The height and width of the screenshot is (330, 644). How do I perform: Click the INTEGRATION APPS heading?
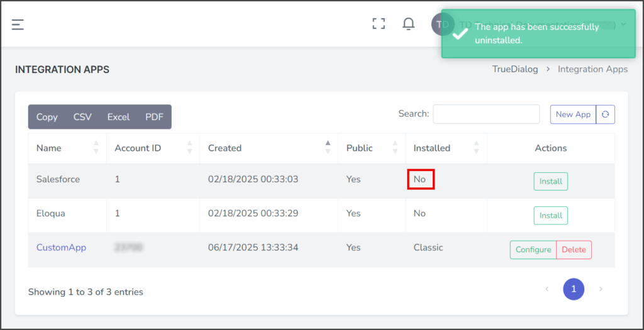[62, 70]
